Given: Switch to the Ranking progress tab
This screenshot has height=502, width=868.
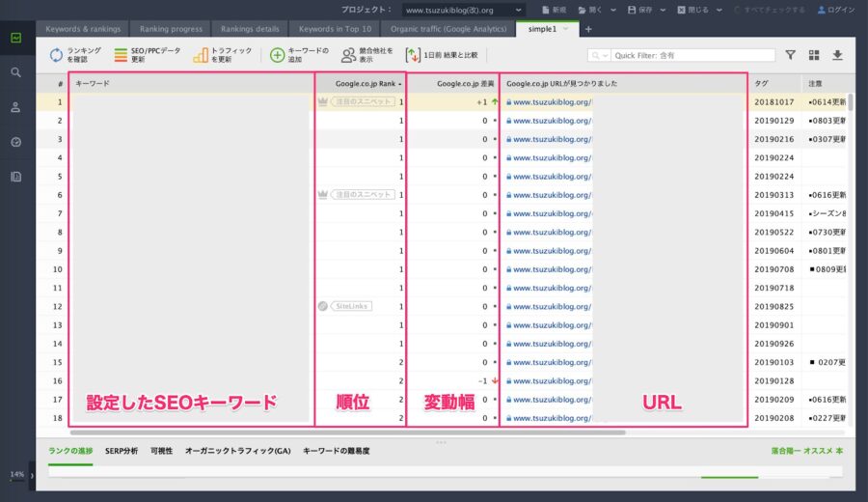Looking at the screenshot, I should (x=171, y=29).
